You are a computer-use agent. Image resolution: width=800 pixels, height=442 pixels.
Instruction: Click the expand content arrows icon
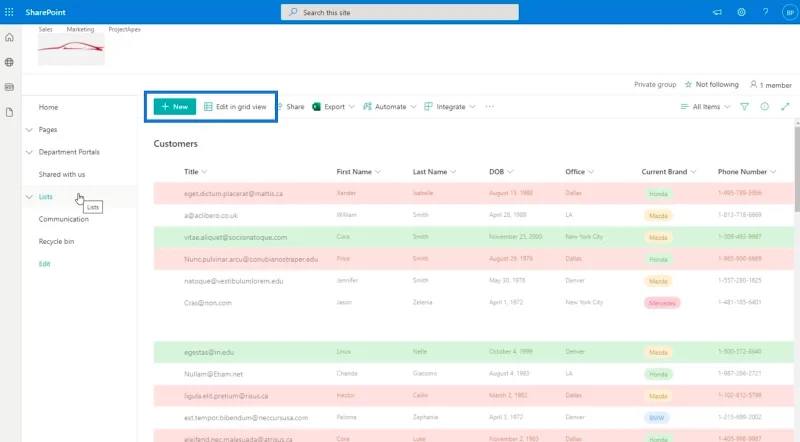[x=785, y=107]
